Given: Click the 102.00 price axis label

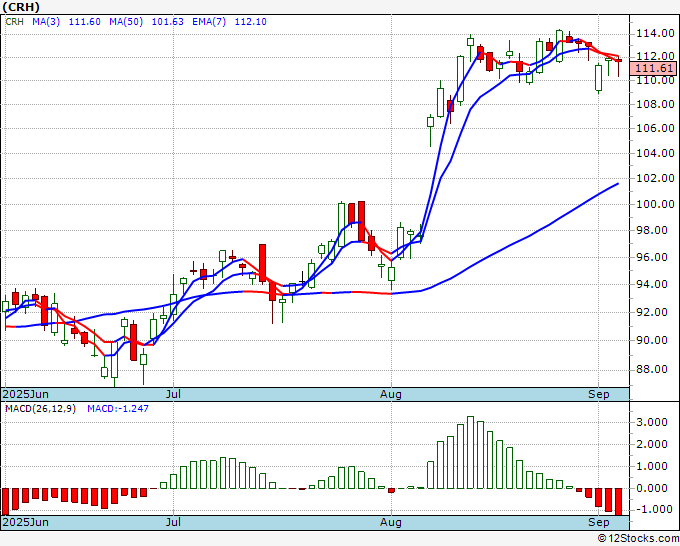Looking at the screenshot, I should pyautogui.click(x=655, y=178).
